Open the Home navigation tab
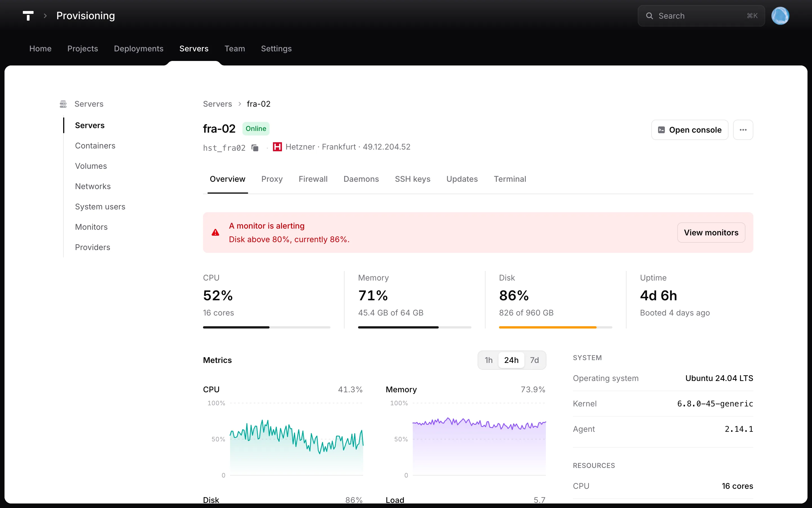Screen dimensions: 812x508 [x=40, y=49]
